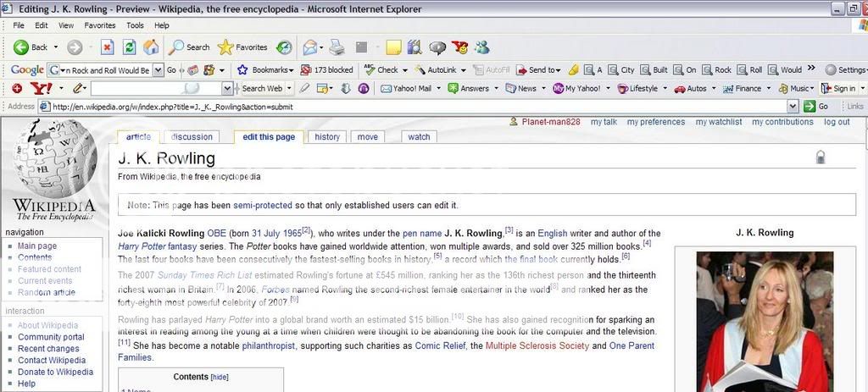Screen dimensions: 868x392
Task: Open the Send to dropdown
Action: [x=538, y=70]
